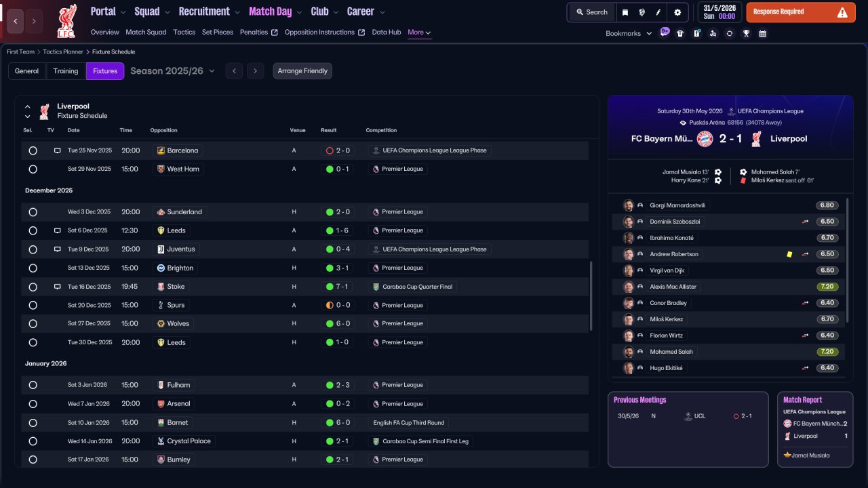Viewport: 868px width, 488px height.
Task: Select the Sunderland fixture radio button
Action: 33,212
